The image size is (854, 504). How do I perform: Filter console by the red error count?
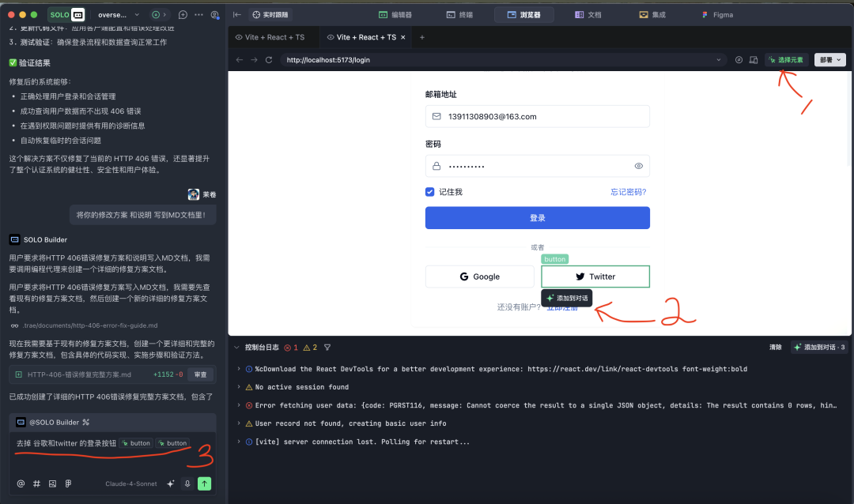(x=291, y=348)
